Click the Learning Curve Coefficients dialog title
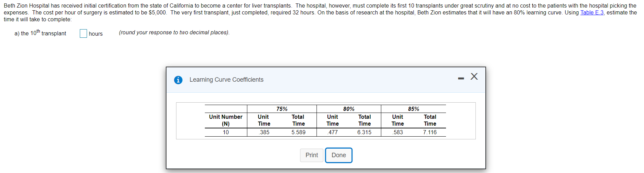Screen dimensions: 644x173 coord(226,80)
